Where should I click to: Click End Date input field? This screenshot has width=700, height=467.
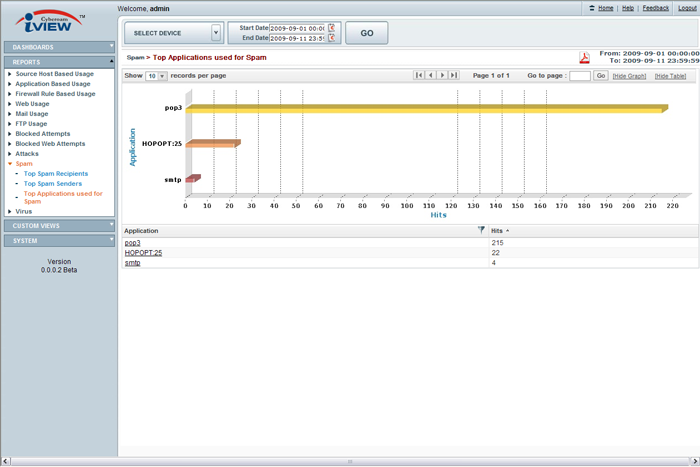pos(298,38)
